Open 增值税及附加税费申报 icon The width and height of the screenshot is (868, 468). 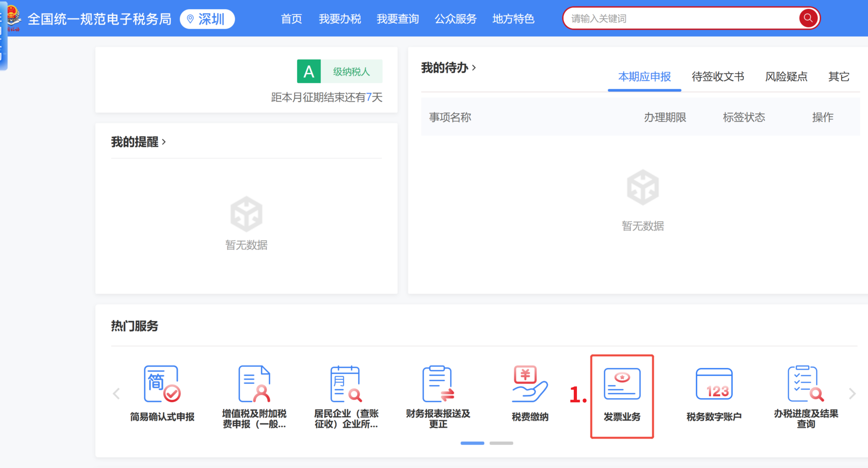(x=254, y=384)
